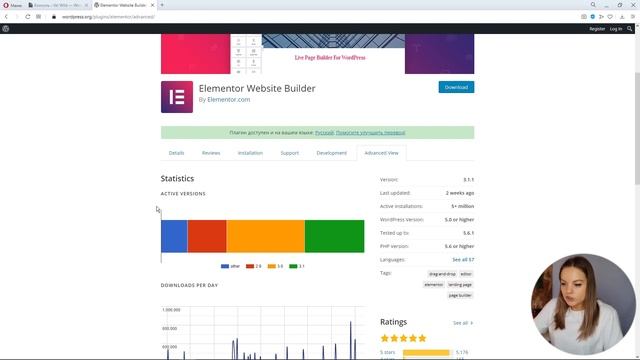Take a snapshot with the camera icon

tap(584, 17)
